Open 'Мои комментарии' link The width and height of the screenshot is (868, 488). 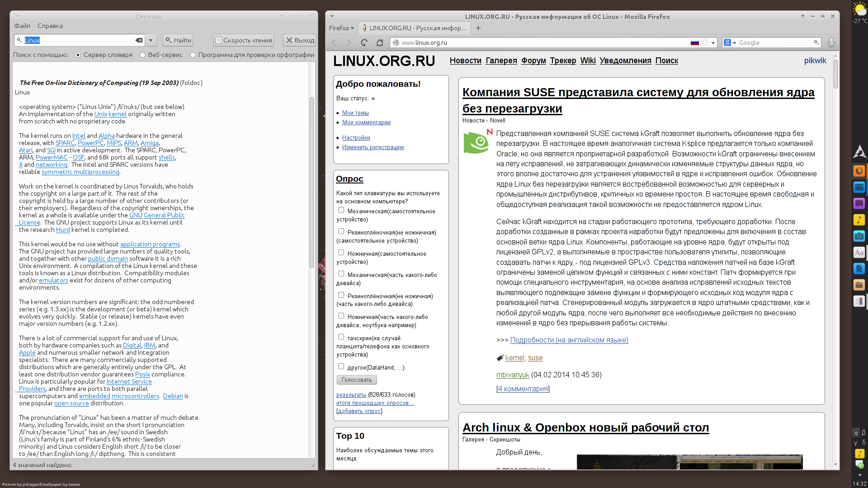[x=366, y=122]
